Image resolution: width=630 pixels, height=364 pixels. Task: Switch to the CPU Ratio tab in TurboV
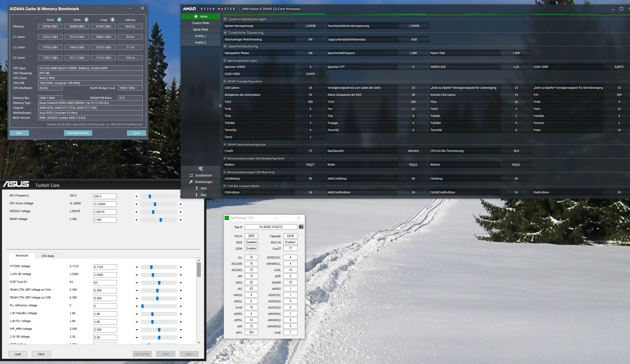48,256
